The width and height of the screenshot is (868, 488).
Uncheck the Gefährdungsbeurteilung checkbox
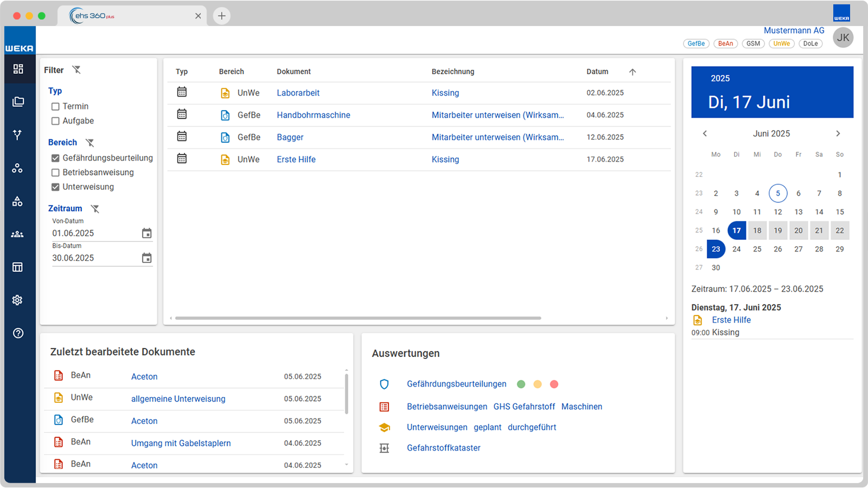coord(55,158)
